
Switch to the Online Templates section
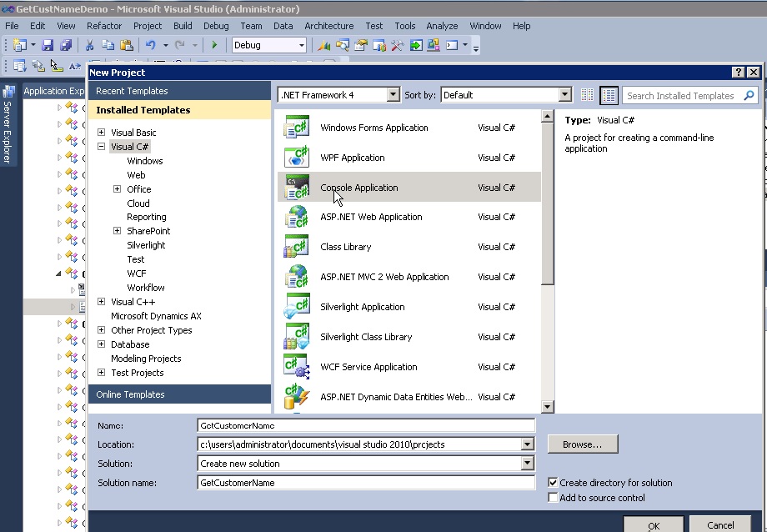click(130, 394)
